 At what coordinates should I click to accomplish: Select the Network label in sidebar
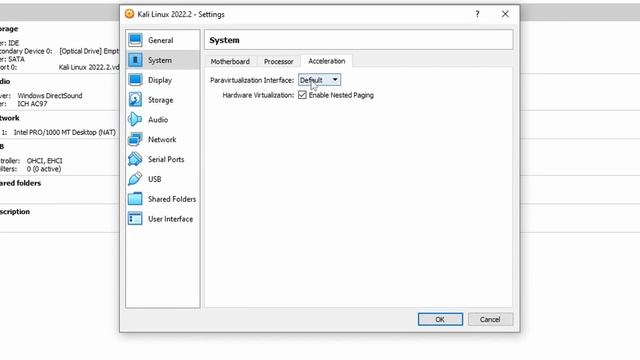[x=162, y=140]
